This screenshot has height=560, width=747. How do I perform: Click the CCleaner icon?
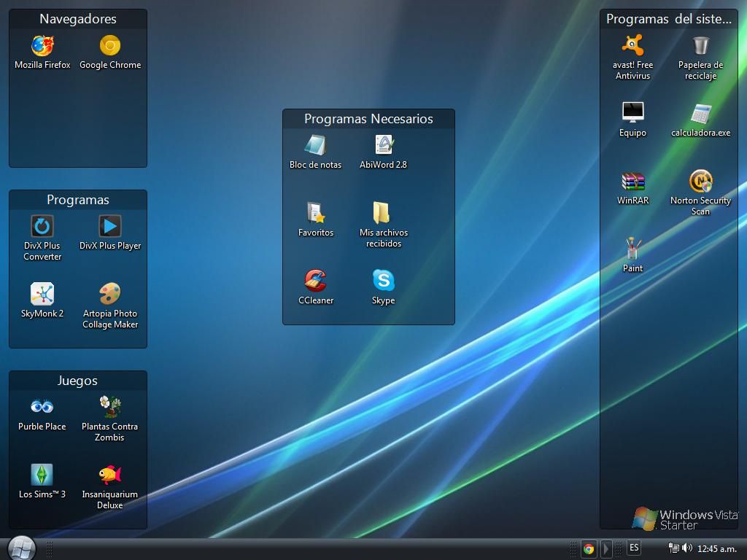pos(316,281)
